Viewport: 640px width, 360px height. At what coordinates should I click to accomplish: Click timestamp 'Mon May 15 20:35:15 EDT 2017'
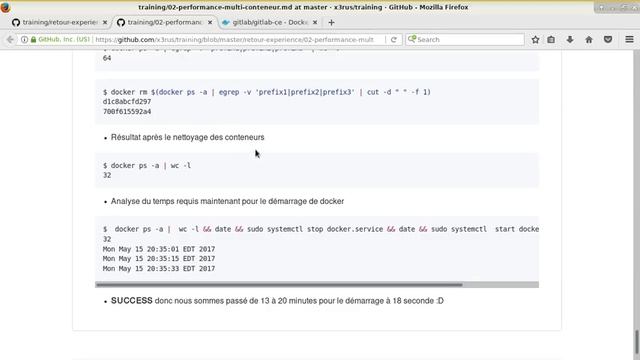(159, 259)
